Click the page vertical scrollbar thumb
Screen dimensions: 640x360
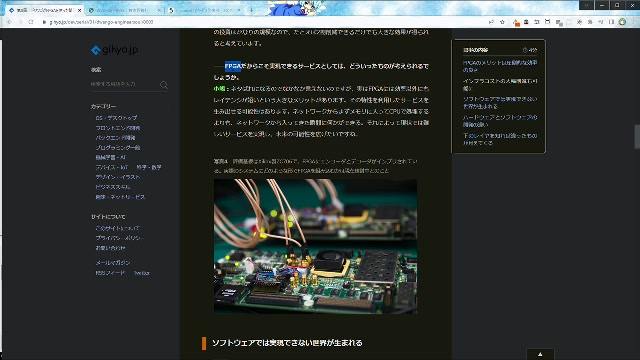[637, 137]
